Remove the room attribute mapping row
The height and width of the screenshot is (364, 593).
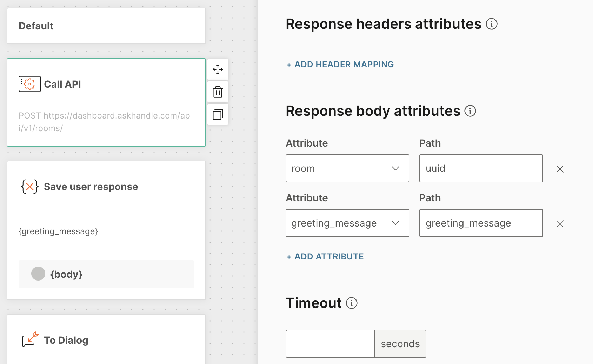pyautogui.click(x=560, y=169)
